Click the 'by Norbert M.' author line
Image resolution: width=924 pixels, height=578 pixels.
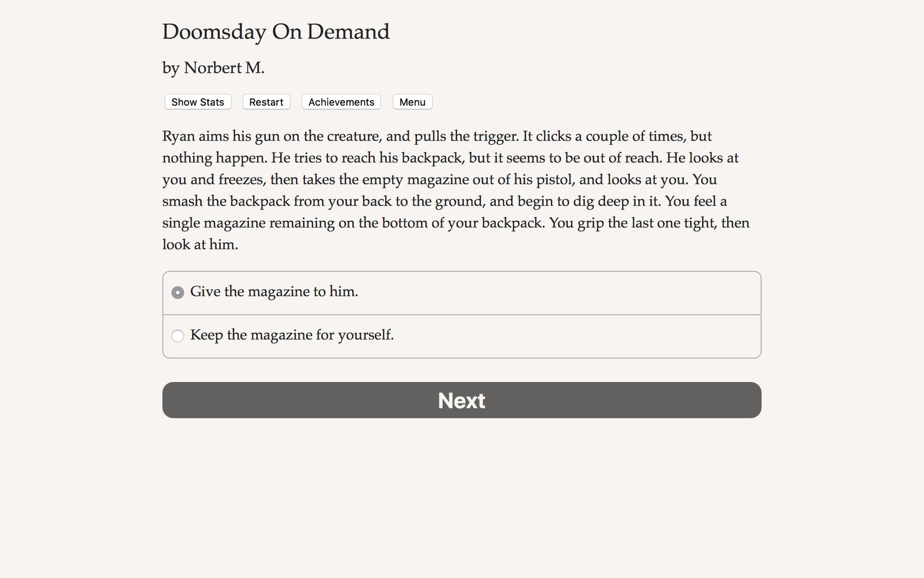(x=213, y=68)
